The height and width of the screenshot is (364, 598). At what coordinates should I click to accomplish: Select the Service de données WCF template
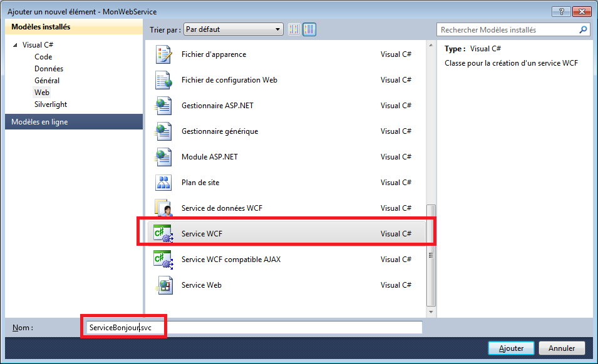point(222,208)
